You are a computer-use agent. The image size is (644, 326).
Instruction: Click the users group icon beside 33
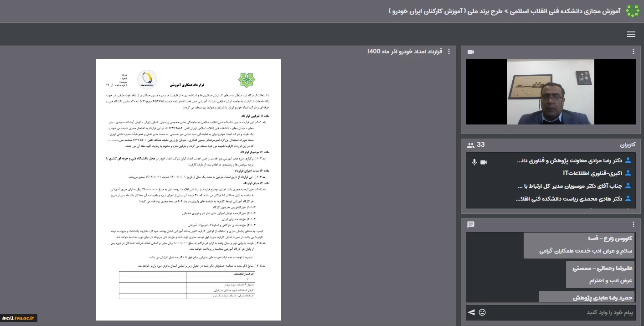tap(471, 145)
